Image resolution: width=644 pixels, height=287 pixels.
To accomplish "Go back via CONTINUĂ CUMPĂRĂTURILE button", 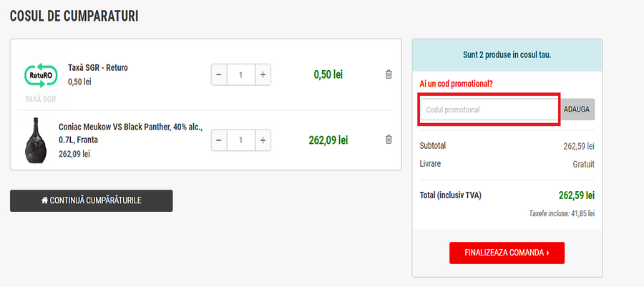I will click(x=91, y=200).
